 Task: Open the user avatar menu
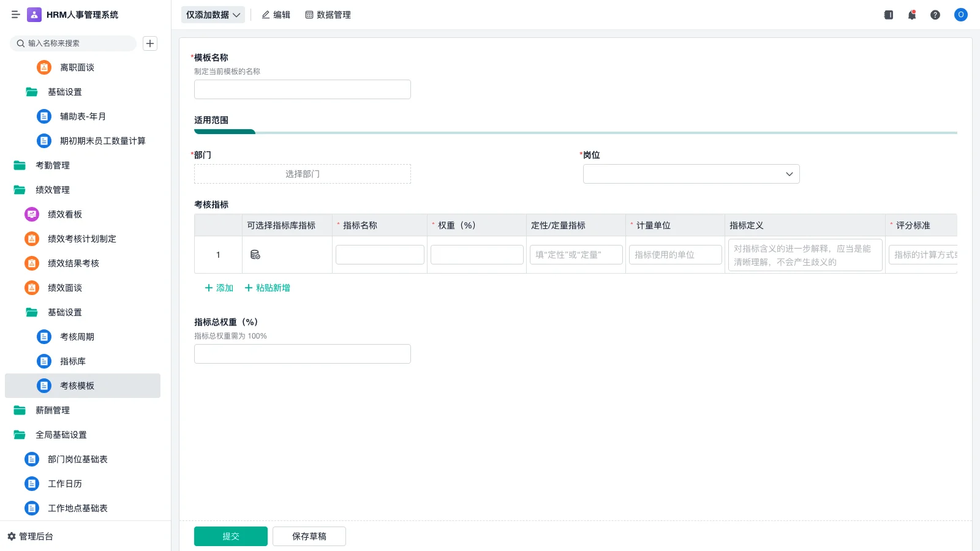(960, 15)
